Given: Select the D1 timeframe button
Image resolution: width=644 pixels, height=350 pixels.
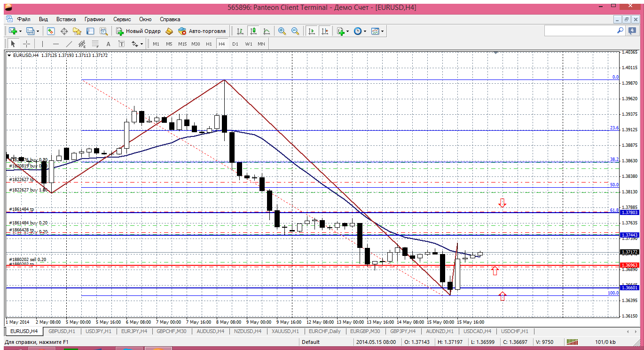Looking at the screenshot, I should [235, 44].
